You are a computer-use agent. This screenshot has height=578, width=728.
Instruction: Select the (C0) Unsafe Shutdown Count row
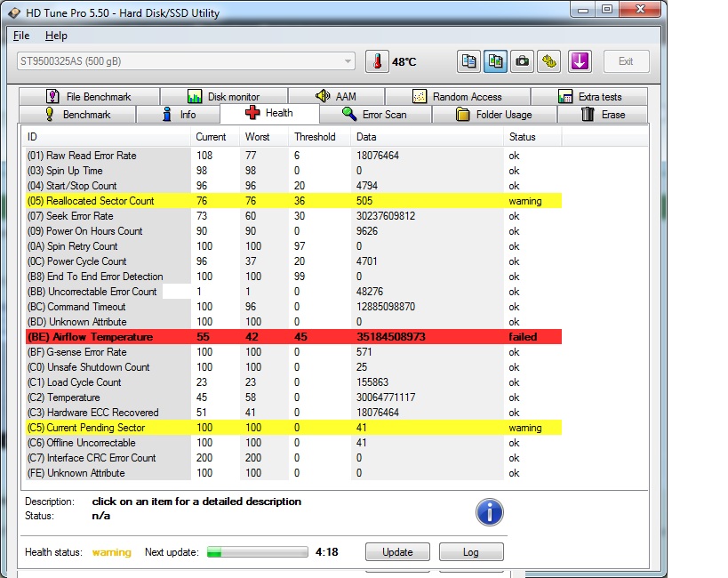(293, 367)
